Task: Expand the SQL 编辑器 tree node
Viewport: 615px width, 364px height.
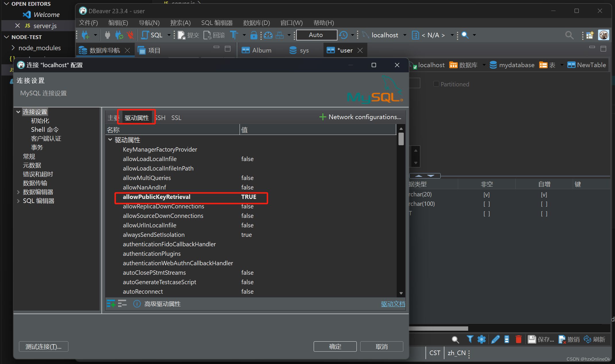Action: [x=18, y=201]
